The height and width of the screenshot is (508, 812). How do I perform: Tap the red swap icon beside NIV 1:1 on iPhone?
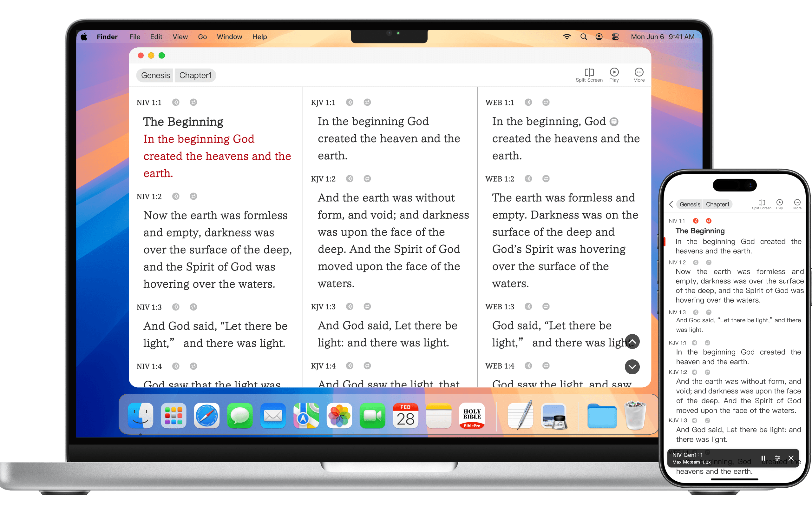[x=709, y=221]
